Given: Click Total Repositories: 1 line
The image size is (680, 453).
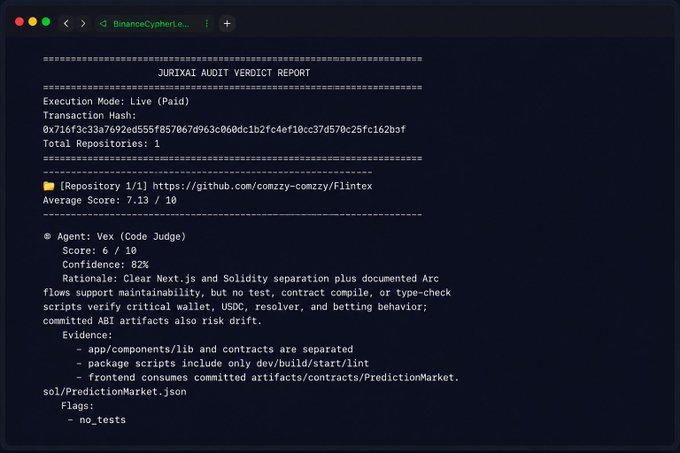Looking at the screenshot, I should click(101, 143).
